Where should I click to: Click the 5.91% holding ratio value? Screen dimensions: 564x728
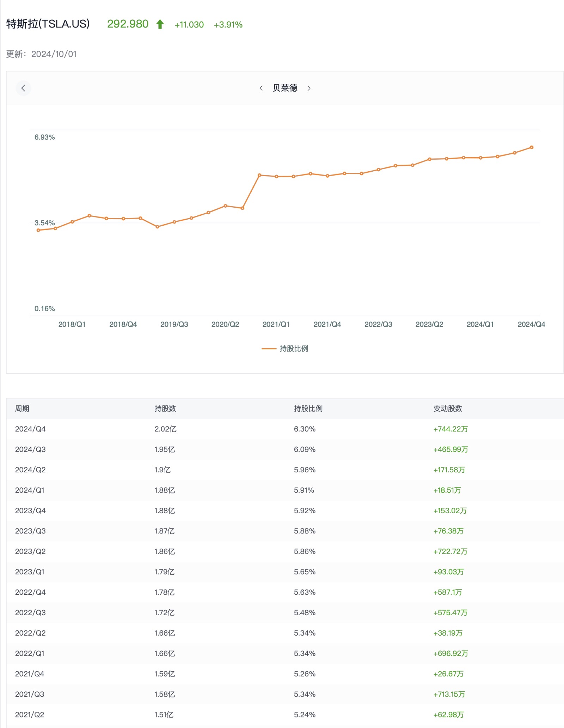(304, 490)
